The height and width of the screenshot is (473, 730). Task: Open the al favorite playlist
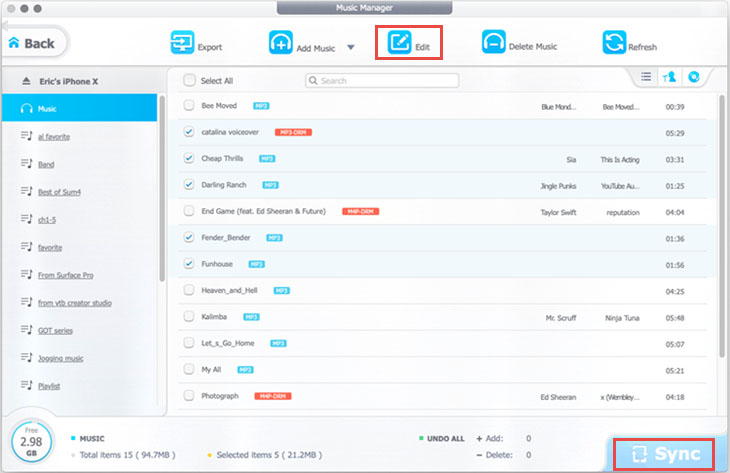pyautogui.click(x=54, y=136)
